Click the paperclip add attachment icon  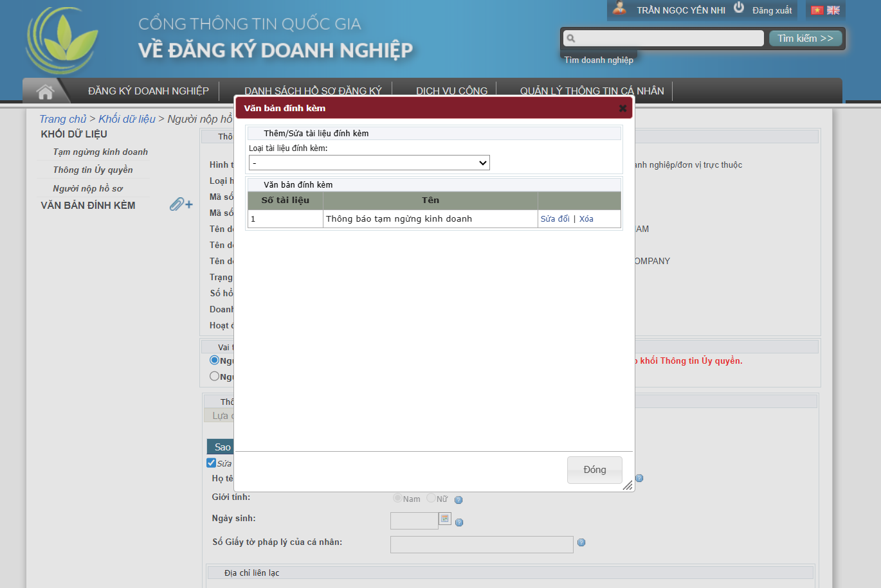tap(181, 204)
